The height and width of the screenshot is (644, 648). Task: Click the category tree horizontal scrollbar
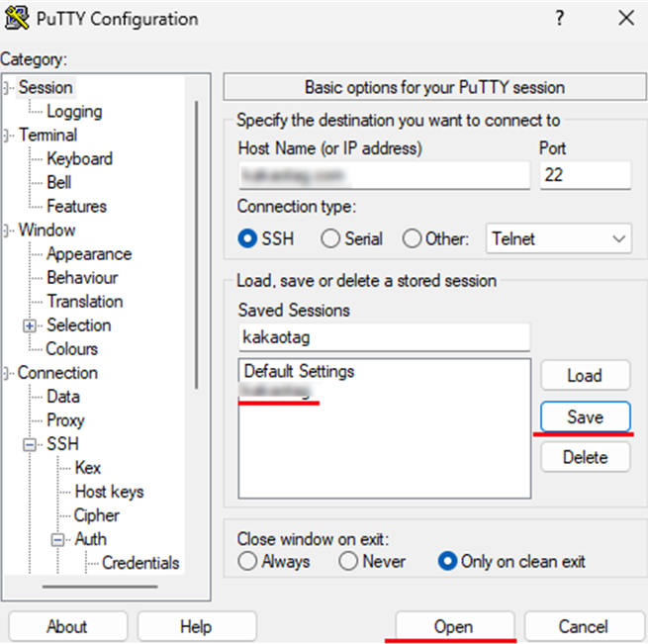click(x=100, y=587)
